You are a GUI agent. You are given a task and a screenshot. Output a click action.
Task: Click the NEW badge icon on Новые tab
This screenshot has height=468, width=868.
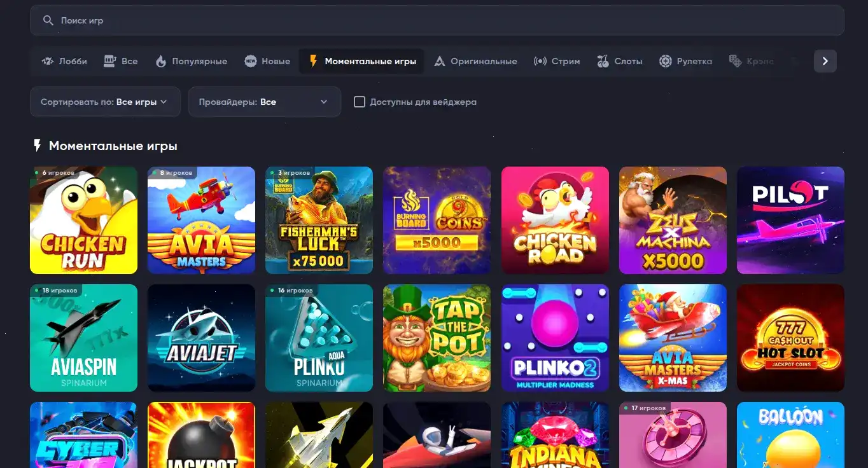tap(251, 60)
